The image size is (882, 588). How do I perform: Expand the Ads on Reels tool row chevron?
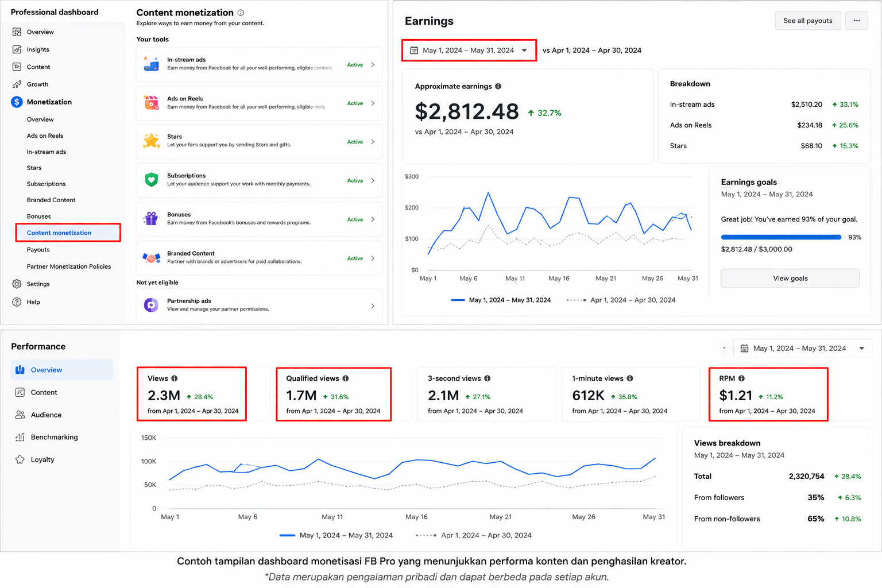[373, 103]
